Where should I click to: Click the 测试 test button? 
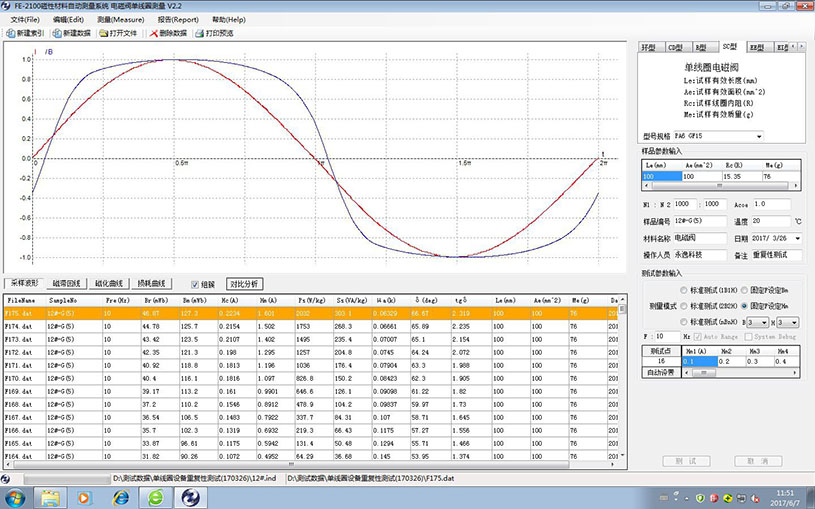click(687, 461)
